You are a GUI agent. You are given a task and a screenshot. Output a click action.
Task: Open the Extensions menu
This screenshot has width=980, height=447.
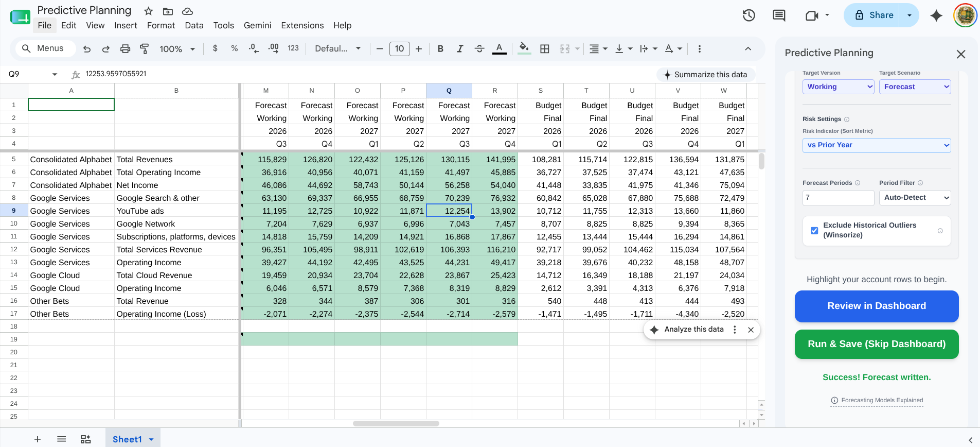[302, 25]
